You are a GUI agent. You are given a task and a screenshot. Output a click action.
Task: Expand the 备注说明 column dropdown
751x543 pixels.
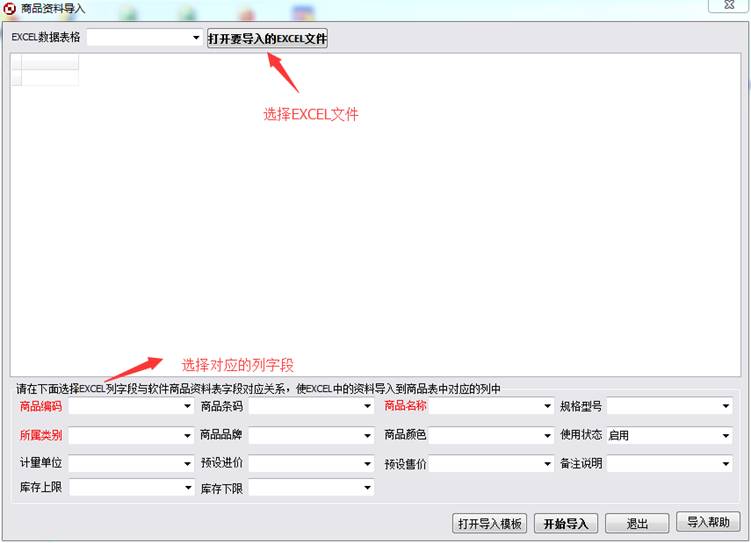pos(726,464)
